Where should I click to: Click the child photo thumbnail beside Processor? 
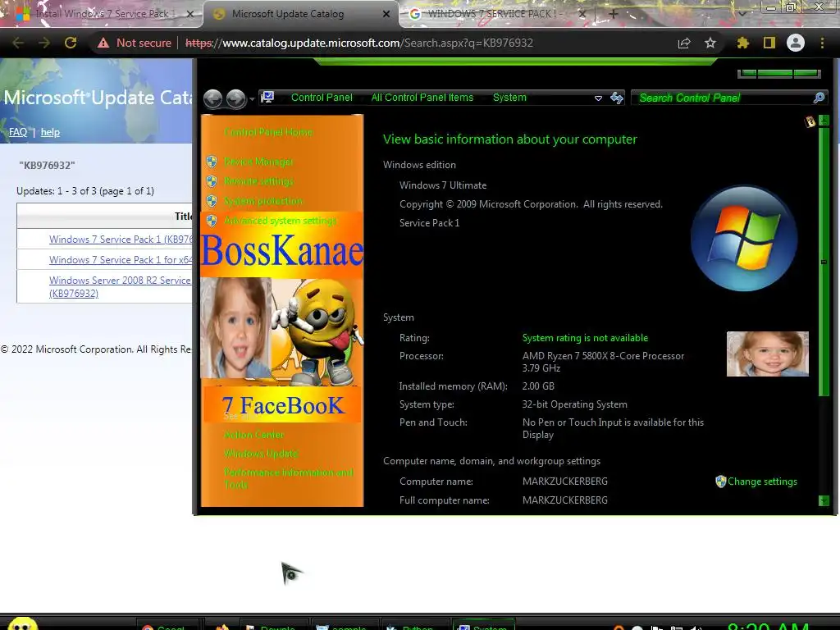point(767,354)
